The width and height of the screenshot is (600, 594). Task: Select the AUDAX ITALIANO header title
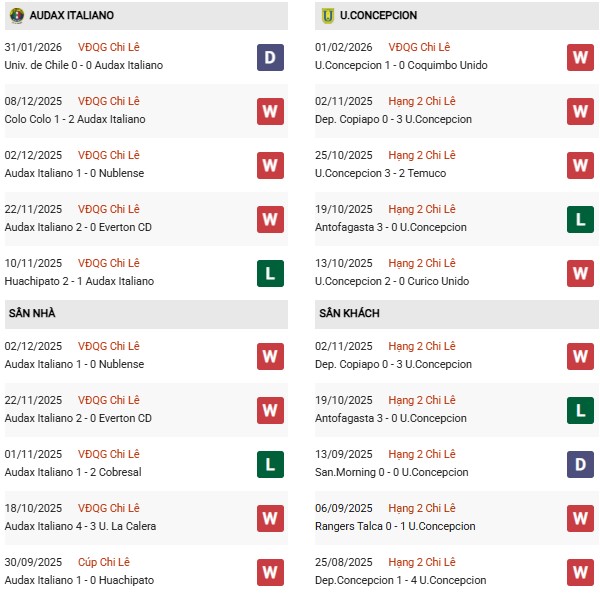point(71,16)
